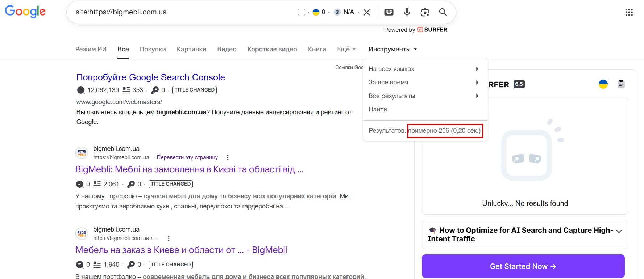The width and height of the screenshot is (644, 279).
Task: Open the Картинки tab
Action: click(191, 49)
